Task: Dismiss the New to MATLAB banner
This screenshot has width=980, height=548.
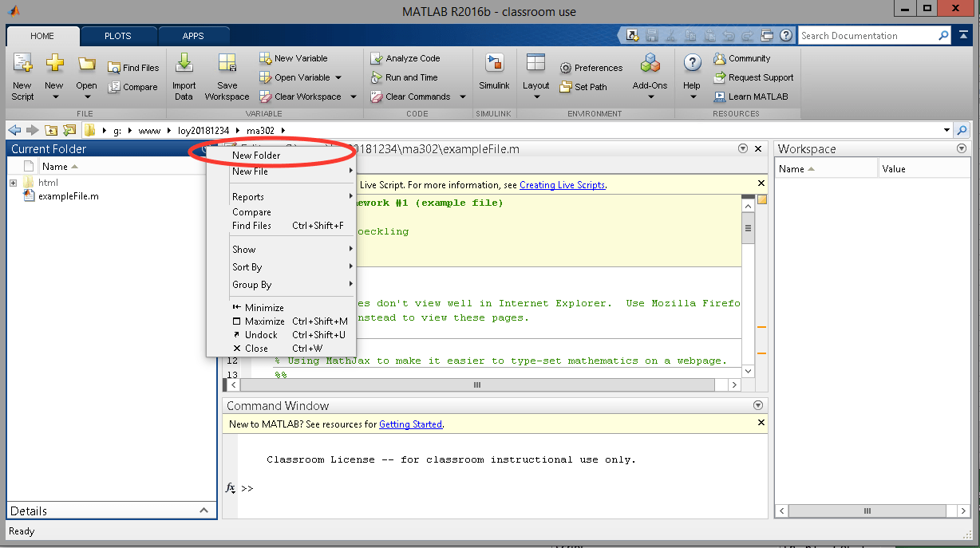Action: (x=761, y=423)
